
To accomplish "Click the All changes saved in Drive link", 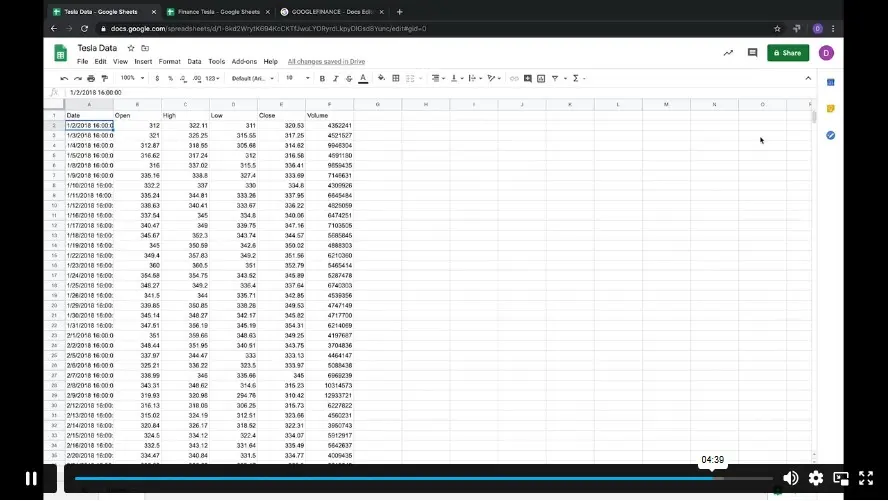I will tap(326, 62).
